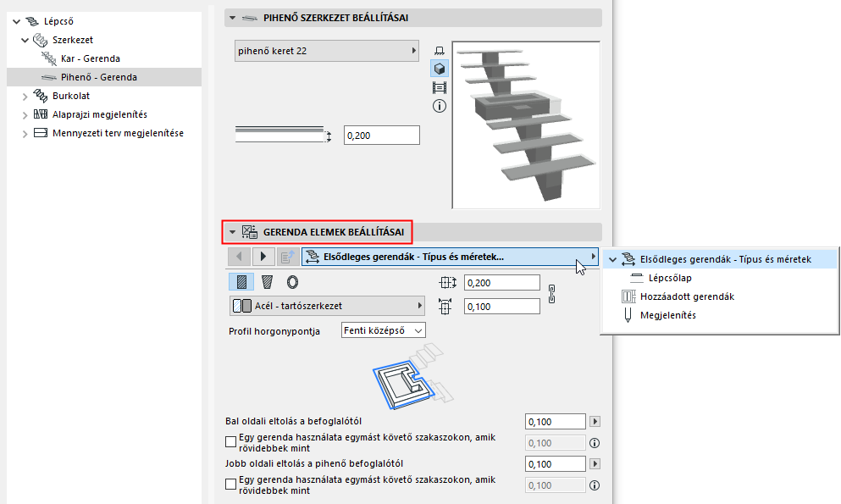Viewport: 841px width, 504px height.
Task: Collapse Pihenő szerkezet beállításai panel
Action: click(233, 18)
